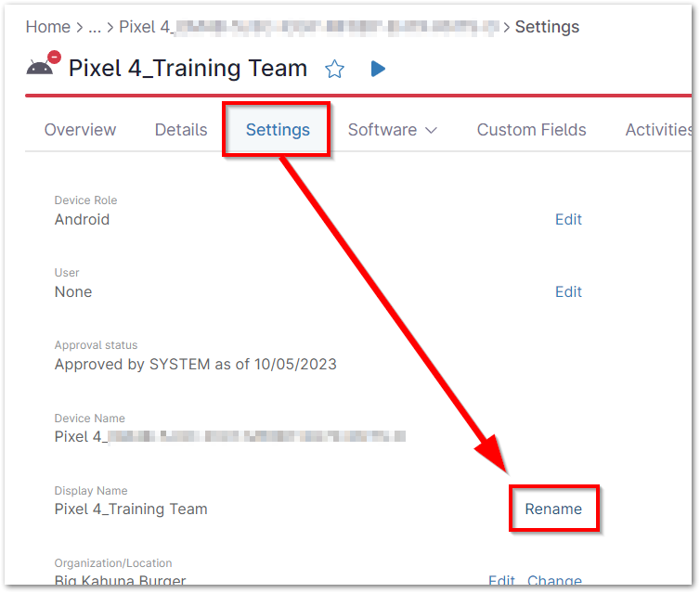The image size is (700, 593).
Task: Edit the User assignment
Action: [568, 292]
